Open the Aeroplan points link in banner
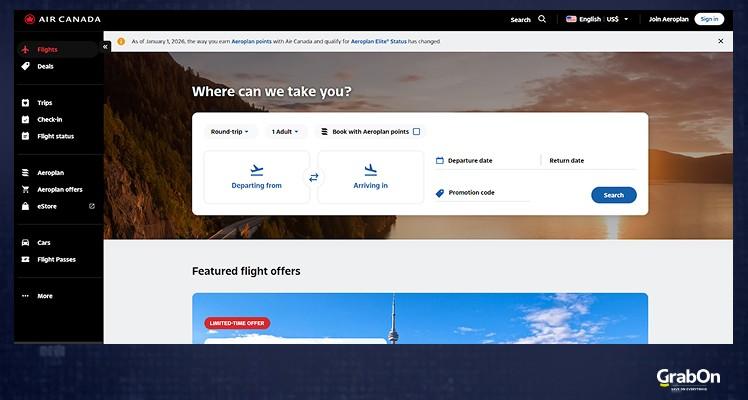The image size is (748, 400). pos(251,41)
